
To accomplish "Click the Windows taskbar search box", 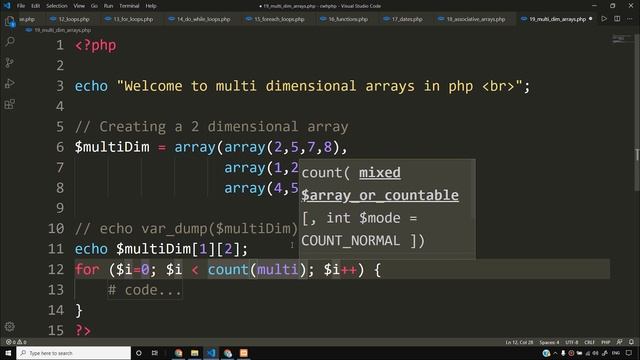I will pos(73,353).
